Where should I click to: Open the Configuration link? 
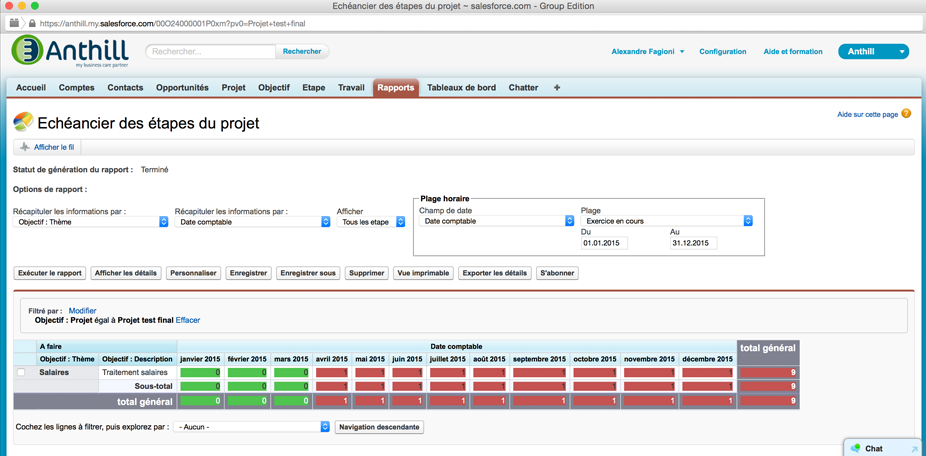tap(723, 51)
